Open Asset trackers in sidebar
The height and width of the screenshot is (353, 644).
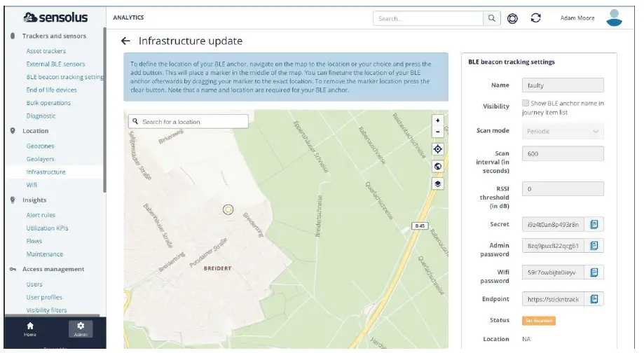pos(46,51)
